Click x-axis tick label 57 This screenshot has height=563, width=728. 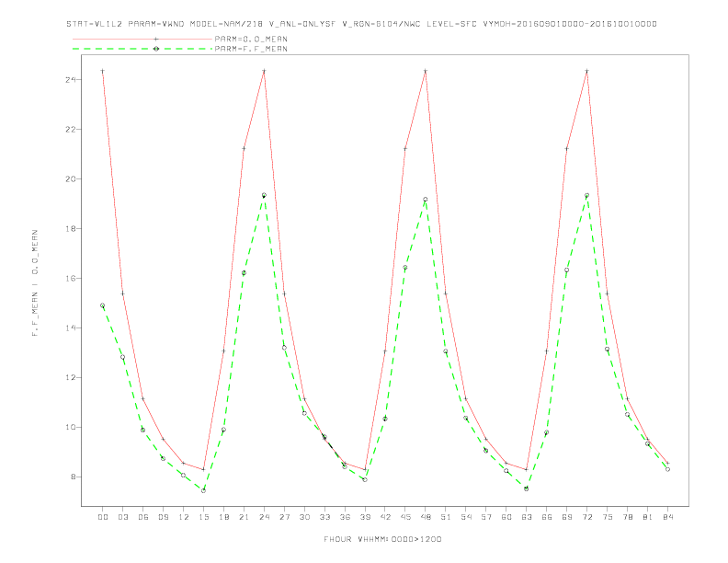pyautogui.click(x=486, y=517)
